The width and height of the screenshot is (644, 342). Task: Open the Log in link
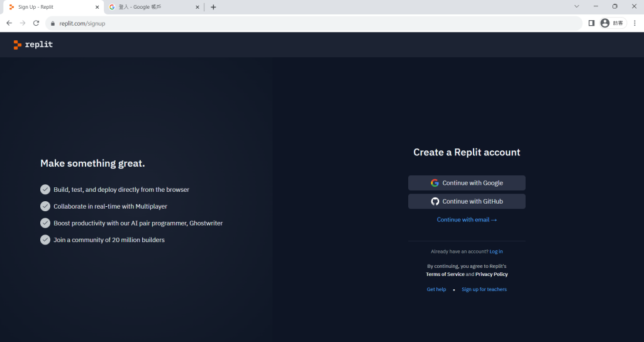click(496, 251)
